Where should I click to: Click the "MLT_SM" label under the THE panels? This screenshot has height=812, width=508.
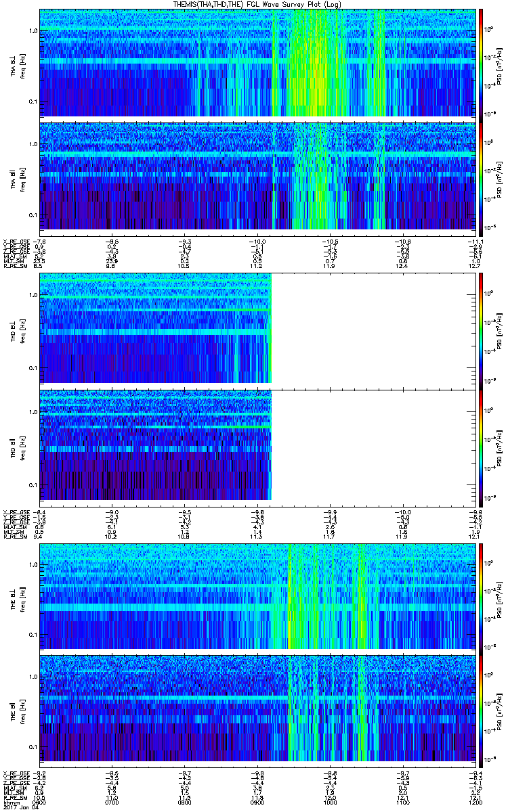pos(13,794)
